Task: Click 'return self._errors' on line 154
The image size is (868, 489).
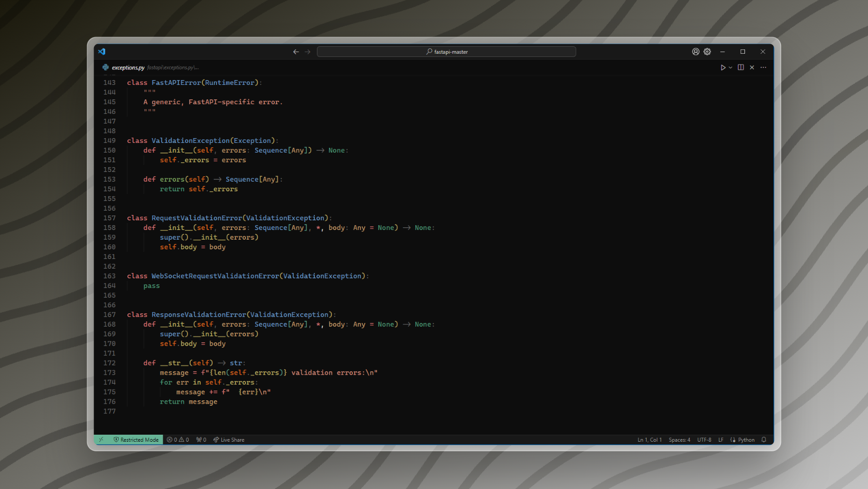Action: pos(199,189)
